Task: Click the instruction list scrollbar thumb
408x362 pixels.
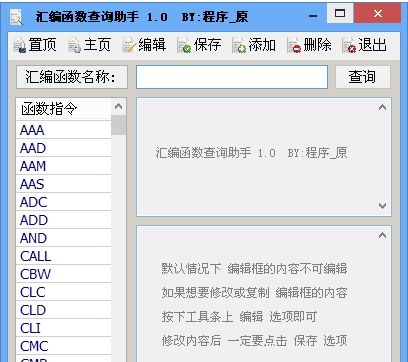Action: [x=118, y=125]
